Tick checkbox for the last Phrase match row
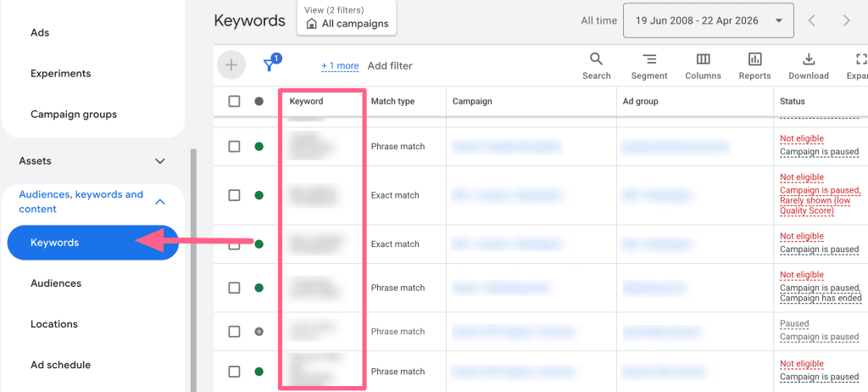The width and height of the screenshot is (868, 392). tap(234, 372)
